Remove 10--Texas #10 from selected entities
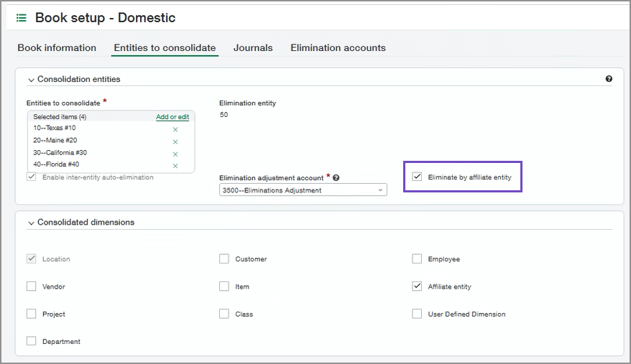The width and height of the screenshot is (631, 364). coord(175,130)
